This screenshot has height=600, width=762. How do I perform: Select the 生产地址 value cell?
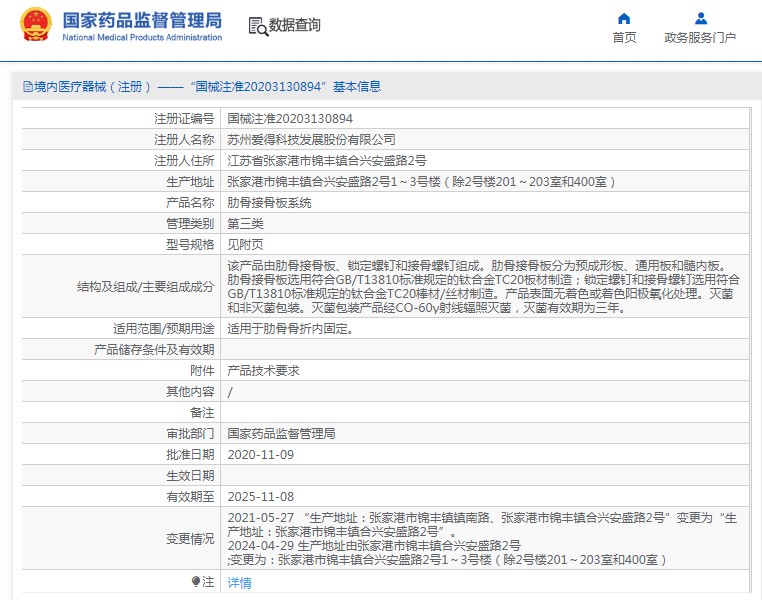coord(485,182)
